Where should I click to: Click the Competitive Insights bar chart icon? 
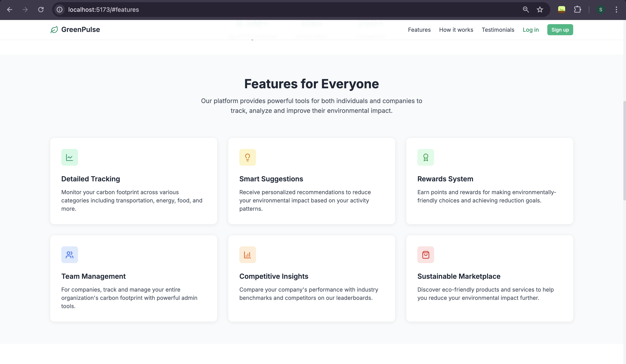pyautogui.click(x=247, y=255)
